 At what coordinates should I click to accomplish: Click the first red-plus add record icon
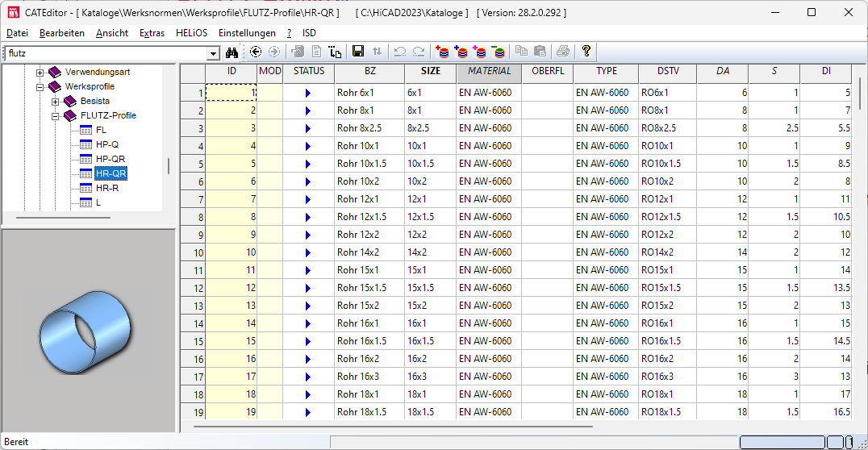(x=442, y=52)
